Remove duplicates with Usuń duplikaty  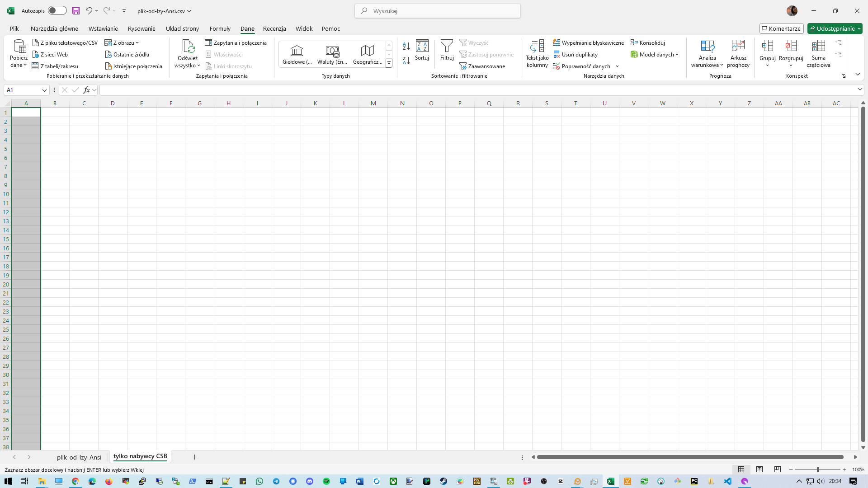pos(579,54)
